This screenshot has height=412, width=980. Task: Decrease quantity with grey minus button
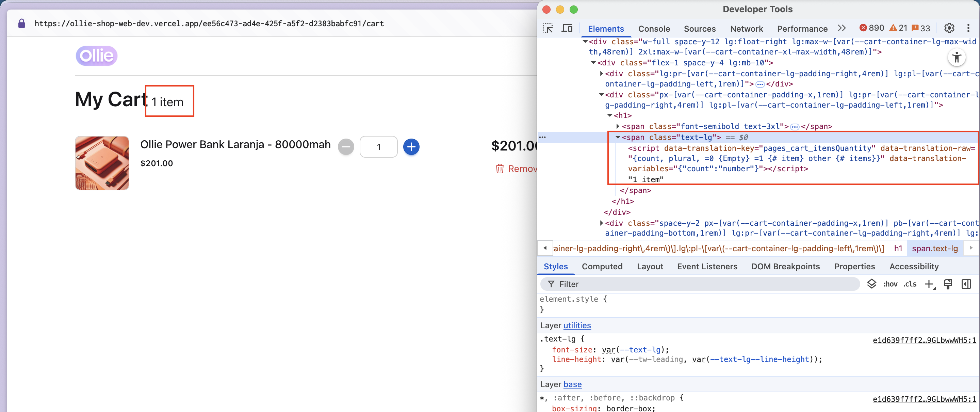click(346, 147)
